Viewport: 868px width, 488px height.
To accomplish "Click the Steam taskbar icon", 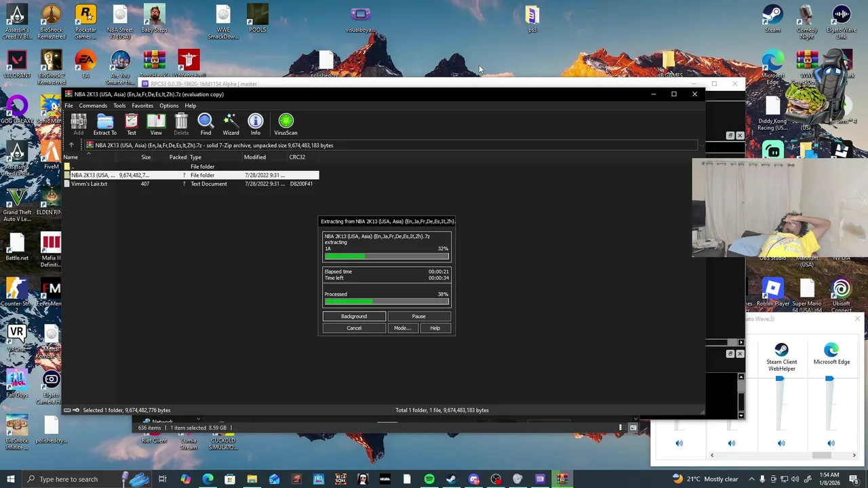I will pos(451,479).
